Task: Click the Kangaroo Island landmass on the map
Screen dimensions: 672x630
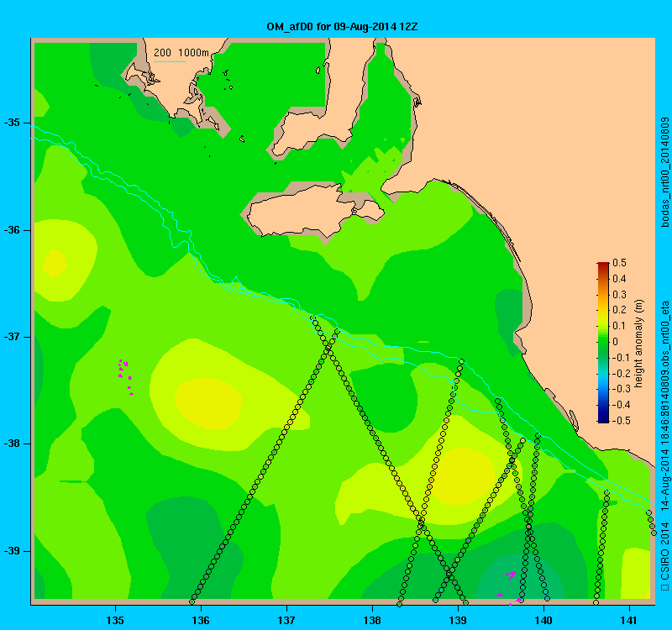Action: click(315, 211)
